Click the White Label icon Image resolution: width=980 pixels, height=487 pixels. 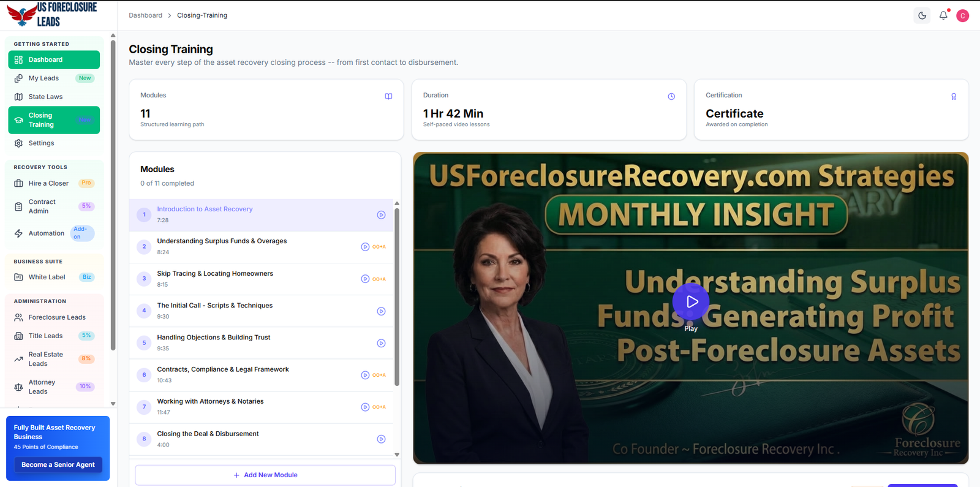[x=18, y=277]
